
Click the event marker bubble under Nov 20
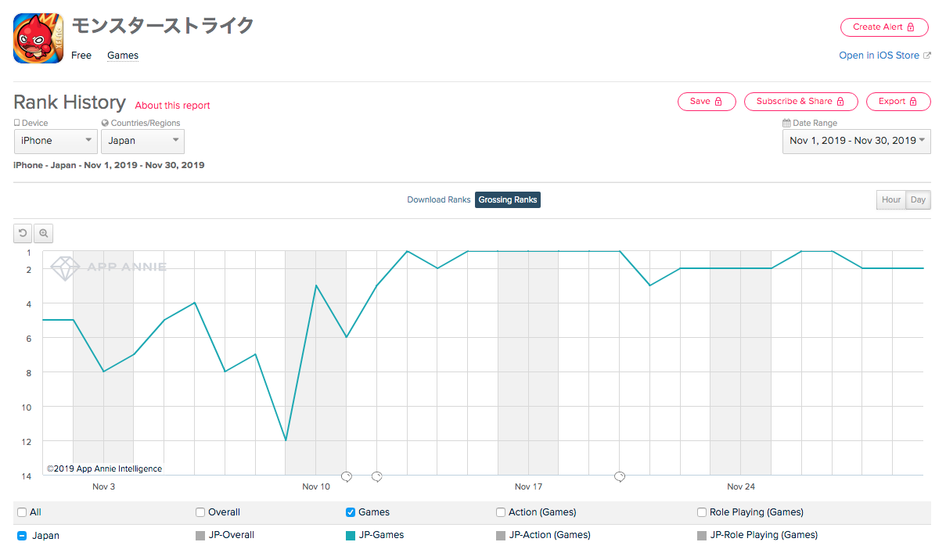[x=620, y=476]
